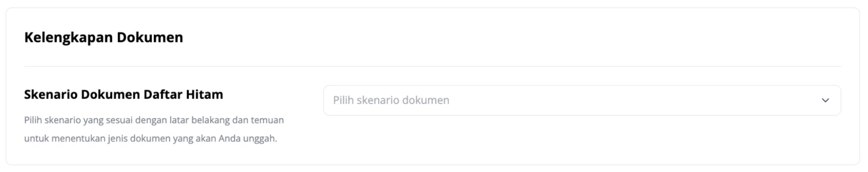Click the word Kelengkapan in the section title
This screenshot has height=172, width=868.
pos(68,37)
